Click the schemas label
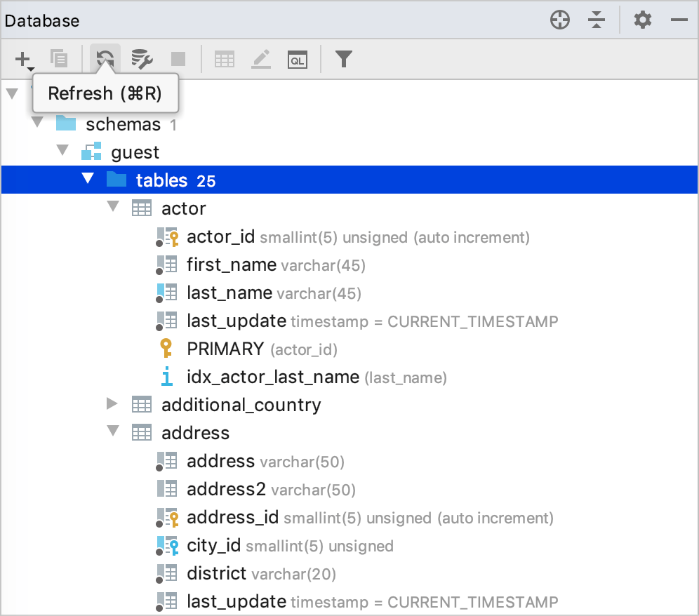Image resolution: width=699 pixels, height=616 pixels. (x=123, y=124)
